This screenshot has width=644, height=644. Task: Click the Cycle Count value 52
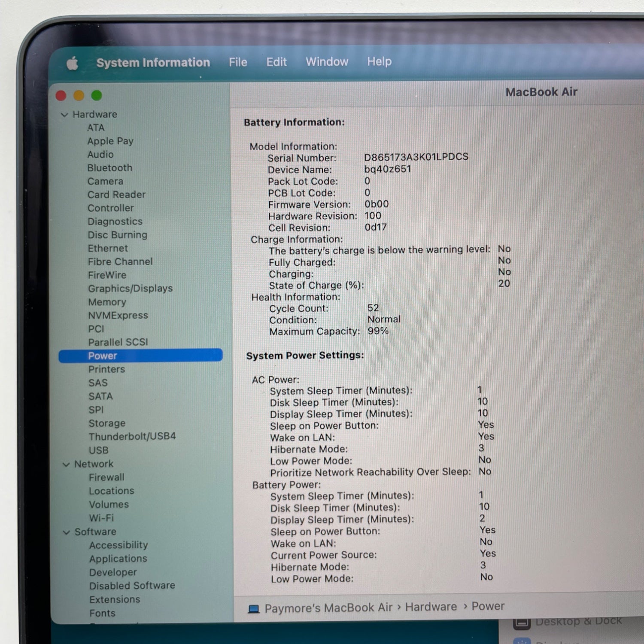[x=373, y=308]
